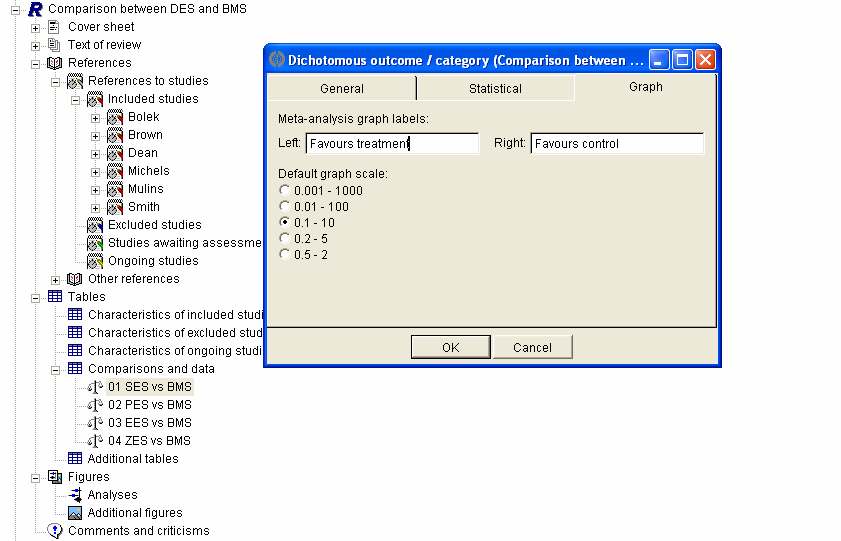Click the Cover sheet document icon

pyautogui.click(x=54, y=27)
